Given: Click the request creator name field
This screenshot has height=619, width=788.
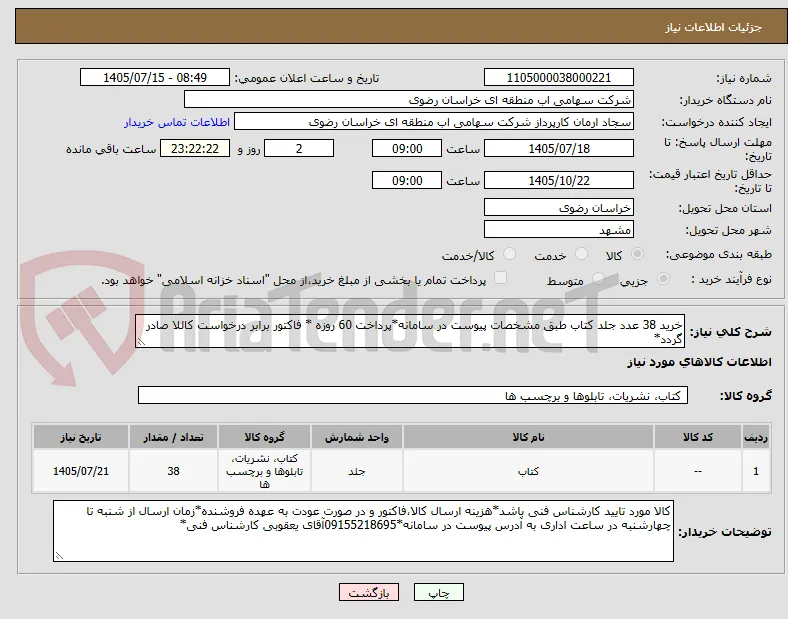Looking at the screenshot, I should (434, 122).
